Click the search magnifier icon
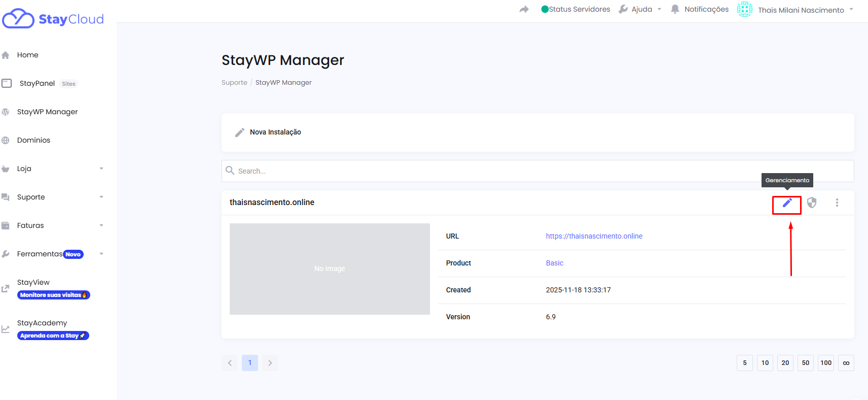The height and width of the screenshot is (400, 868). tap(230, 171)
